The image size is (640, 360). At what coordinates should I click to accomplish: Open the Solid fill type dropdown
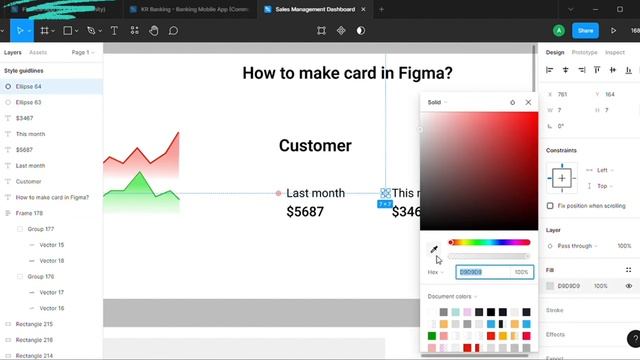pos(437,102)
